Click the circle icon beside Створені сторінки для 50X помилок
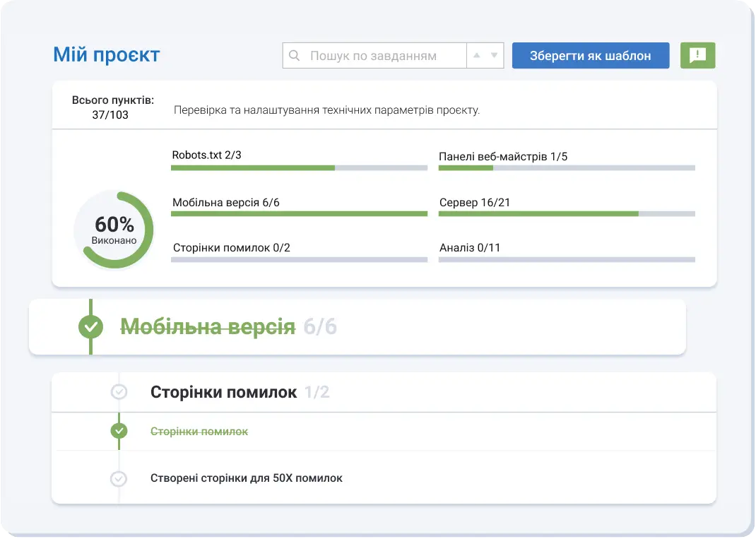Viewport: 756px width, 539px height. click(x=119, y=478)
